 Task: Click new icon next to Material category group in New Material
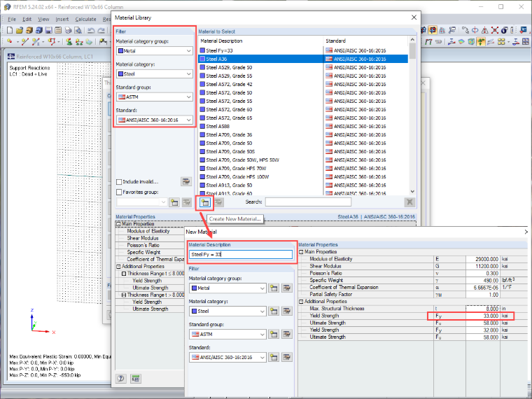pos(274,288)
